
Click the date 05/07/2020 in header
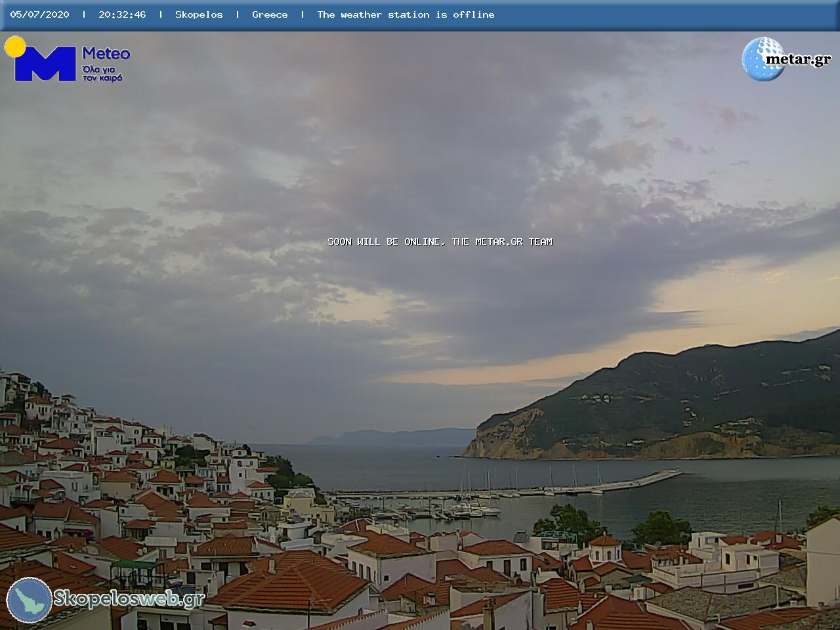tap(39, 14)
